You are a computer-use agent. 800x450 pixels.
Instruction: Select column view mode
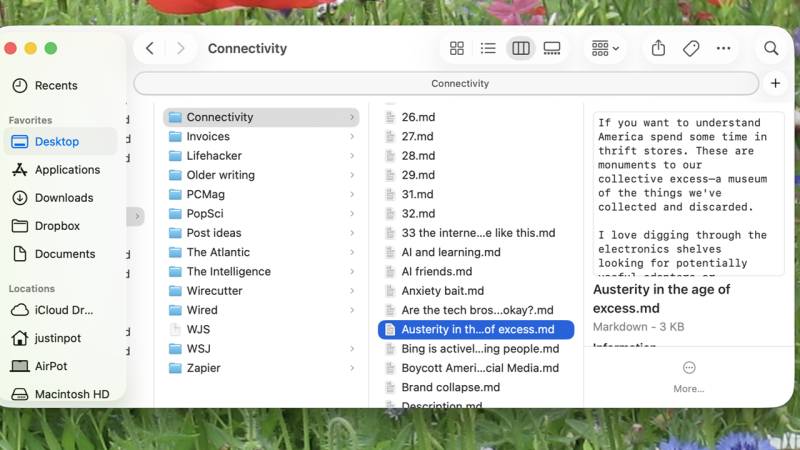coord(520,48)
